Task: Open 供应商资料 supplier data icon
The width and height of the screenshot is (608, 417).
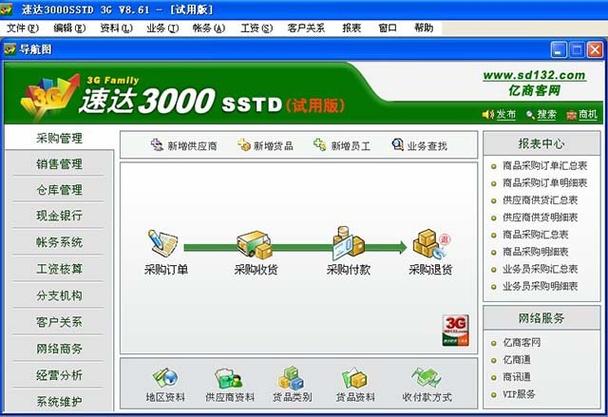Action: 229,379
